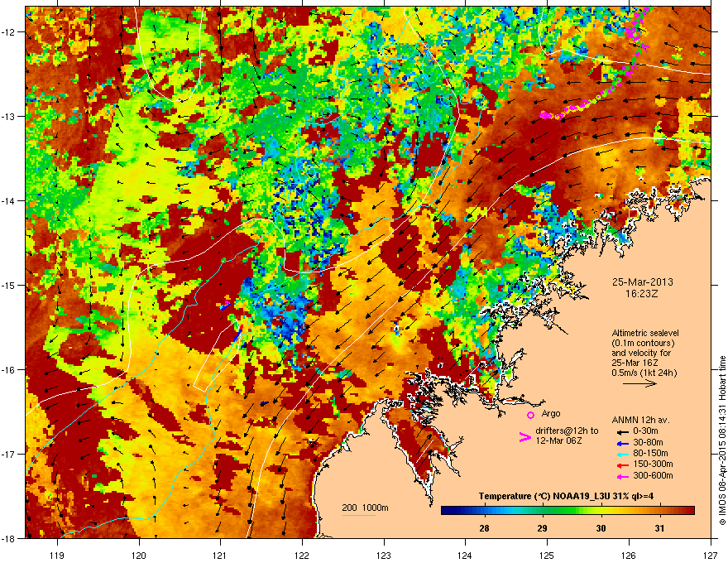
Task: Click the '300-600m' depth label
Action: point(653,476)
